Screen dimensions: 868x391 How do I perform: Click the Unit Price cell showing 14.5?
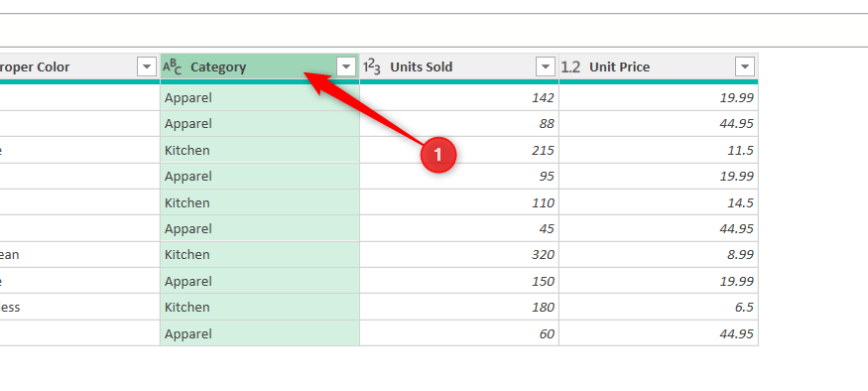659,202
